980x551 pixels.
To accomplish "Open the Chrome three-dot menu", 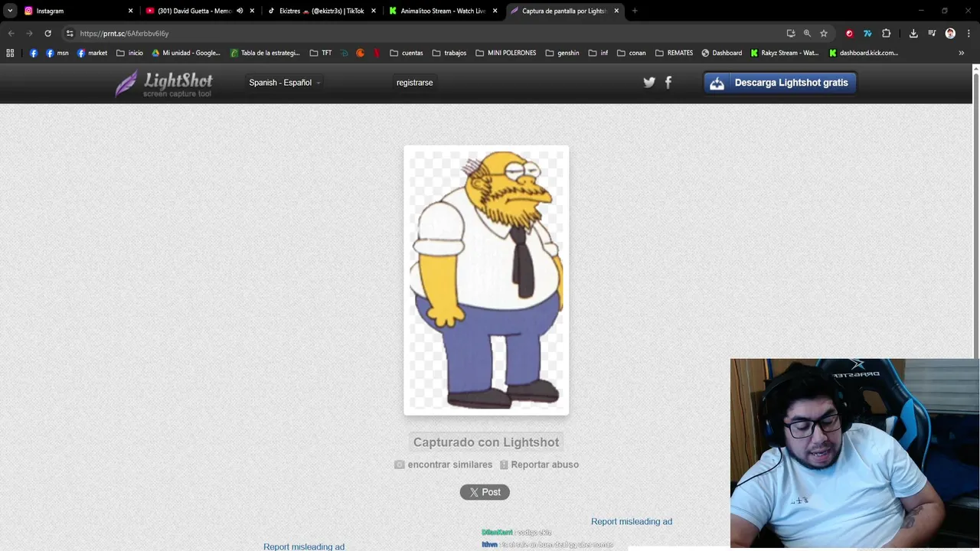I will (968, 34).
